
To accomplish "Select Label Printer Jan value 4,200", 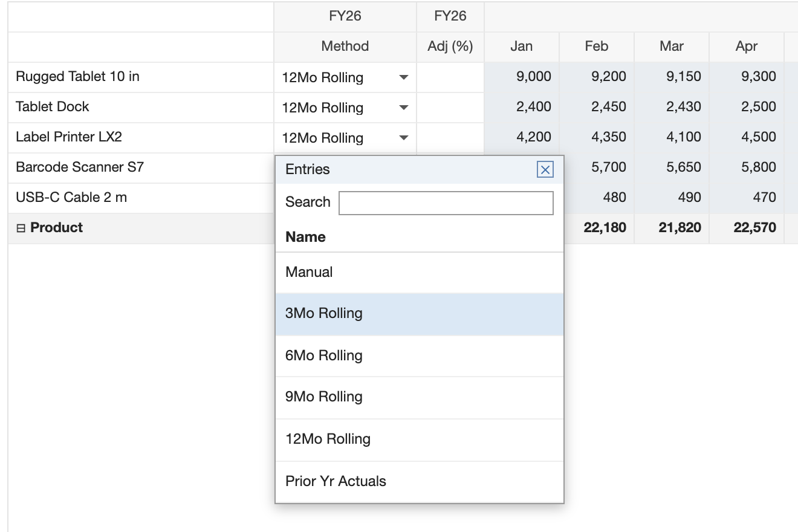I will tap(522, 138).
